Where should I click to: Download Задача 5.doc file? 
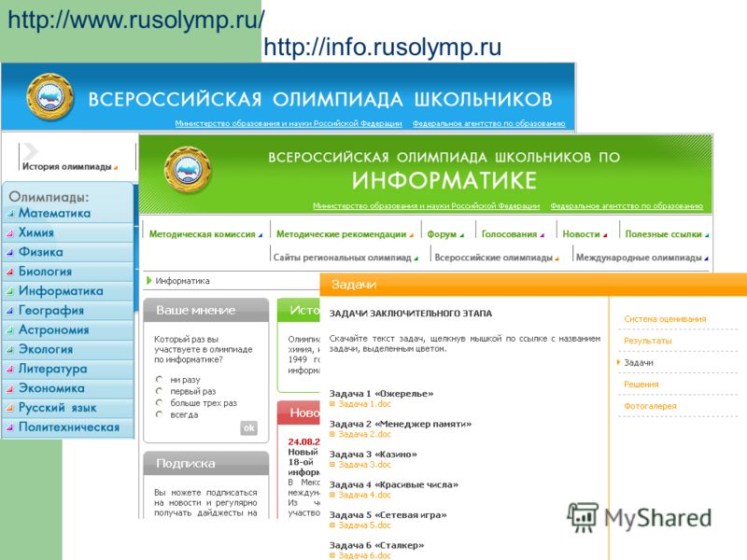click(x=364, y=525)
